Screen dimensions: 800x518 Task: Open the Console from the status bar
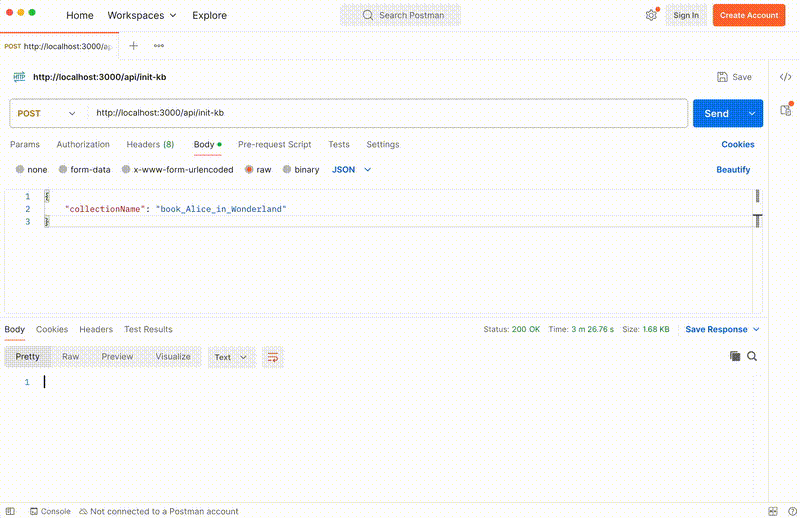coord(50,511)
